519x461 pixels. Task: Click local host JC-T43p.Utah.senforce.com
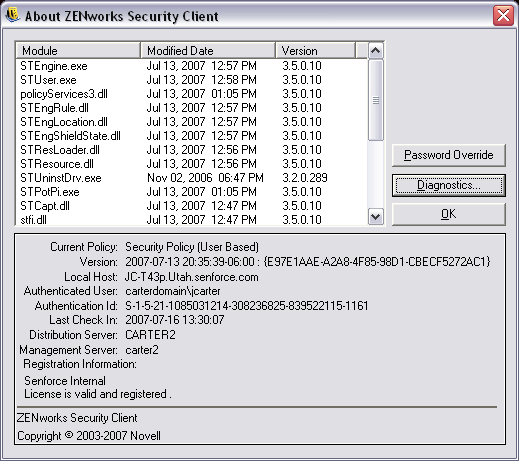pos(192,277)
